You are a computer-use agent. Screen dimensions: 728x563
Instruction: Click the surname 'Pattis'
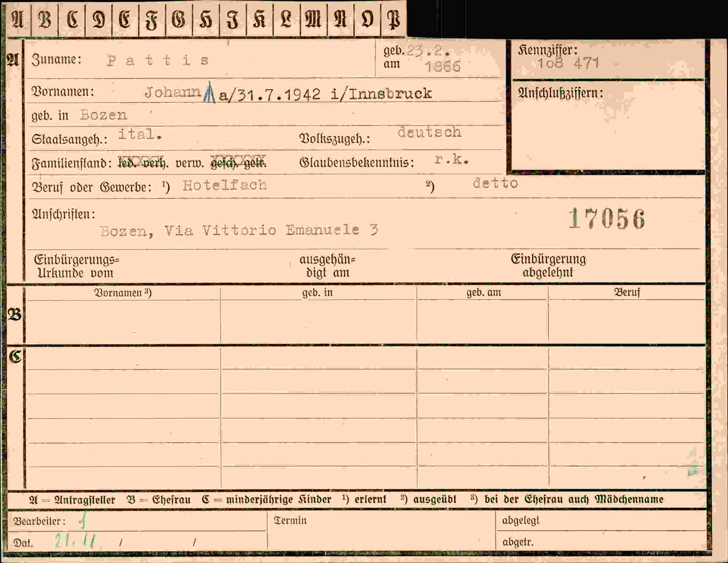(158, 60)
